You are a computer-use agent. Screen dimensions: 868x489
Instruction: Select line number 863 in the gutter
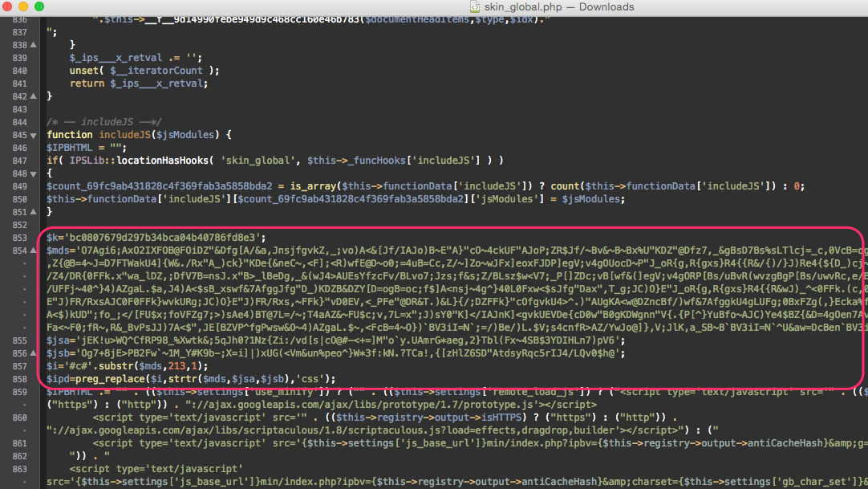pos(19,469)
